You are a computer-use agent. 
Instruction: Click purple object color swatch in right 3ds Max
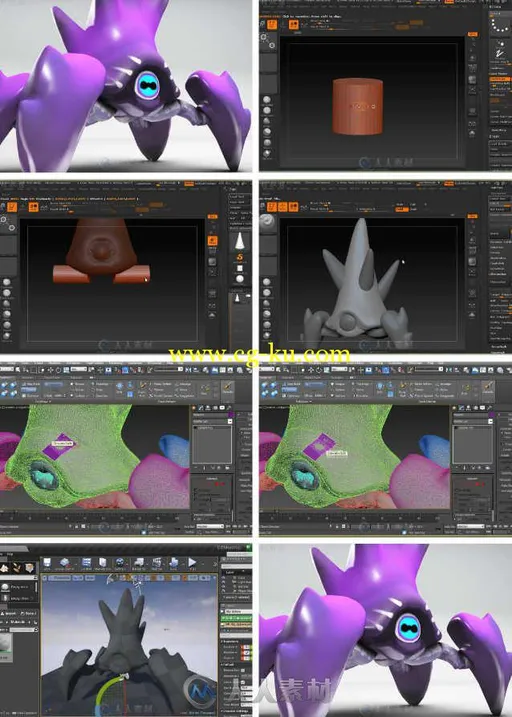[491, 414]
